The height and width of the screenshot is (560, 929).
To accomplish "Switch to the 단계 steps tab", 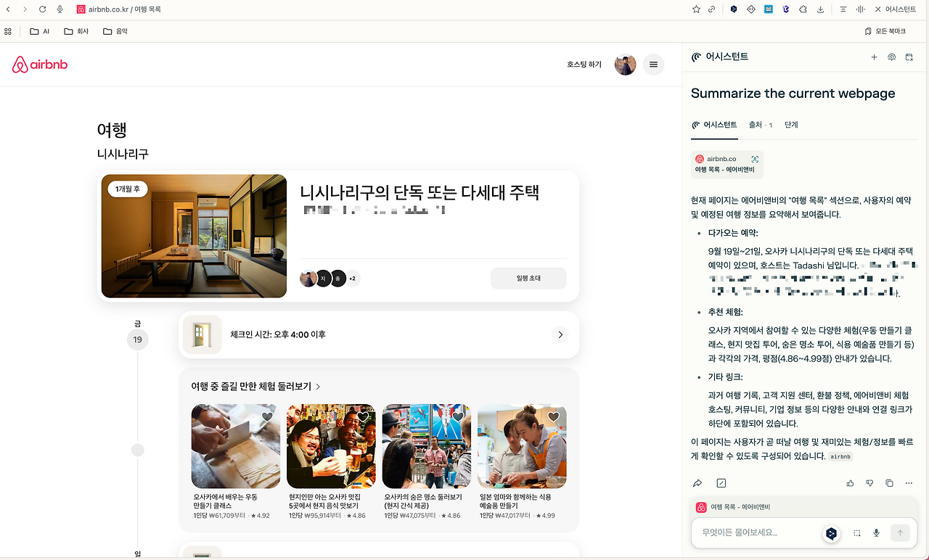I will click(791, 125).
